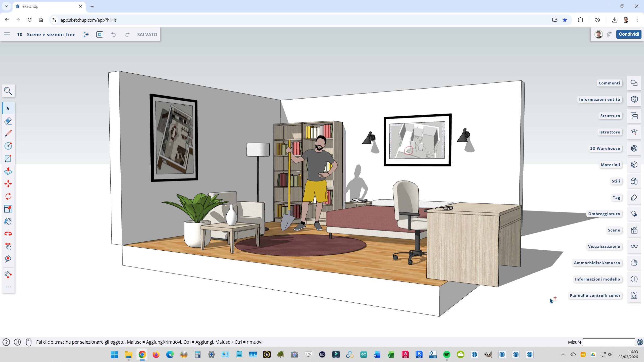Screen dimensions: 644x362
Task: Open the Stili styles panel
Action: point(634,181)
